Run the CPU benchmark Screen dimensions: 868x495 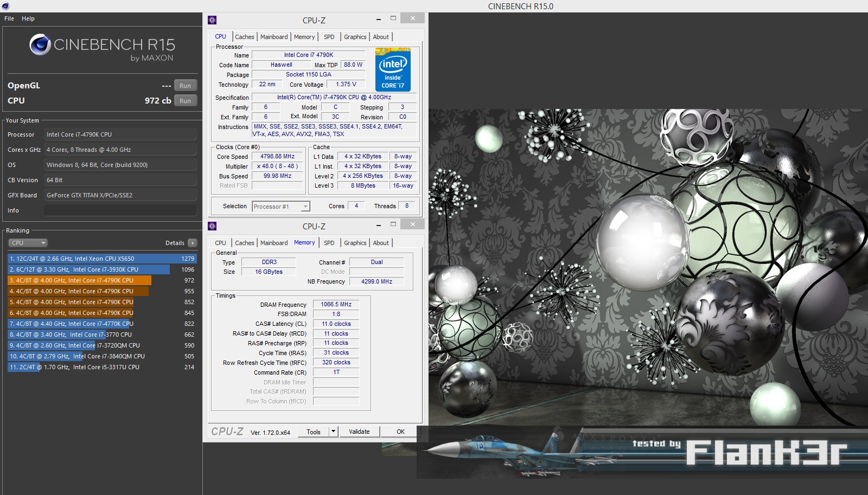(186, 101)
